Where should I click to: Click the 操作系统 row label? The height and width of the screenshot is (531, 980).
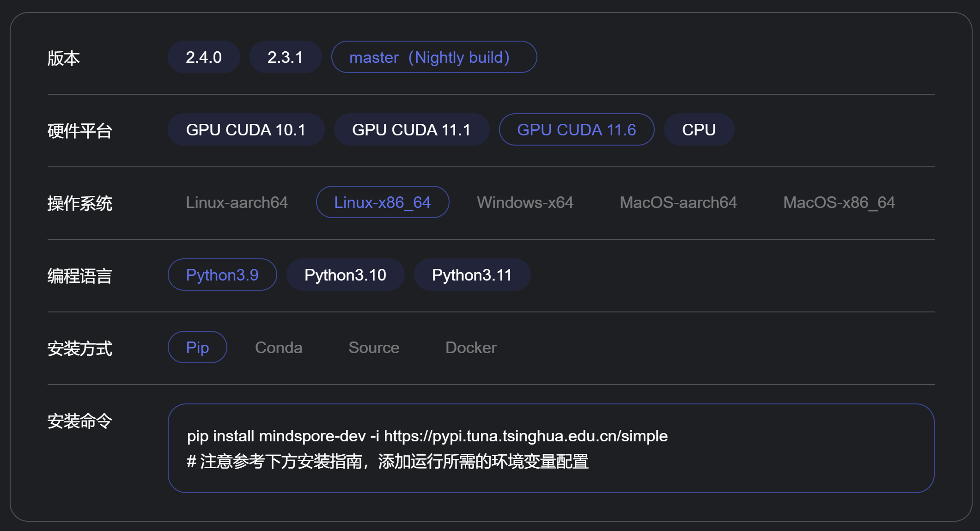point(80,203)
